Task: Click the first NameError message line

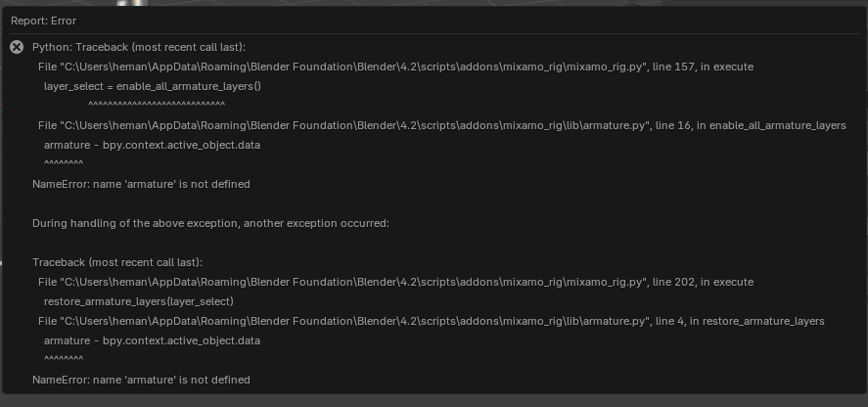Action: pos(141,184)
